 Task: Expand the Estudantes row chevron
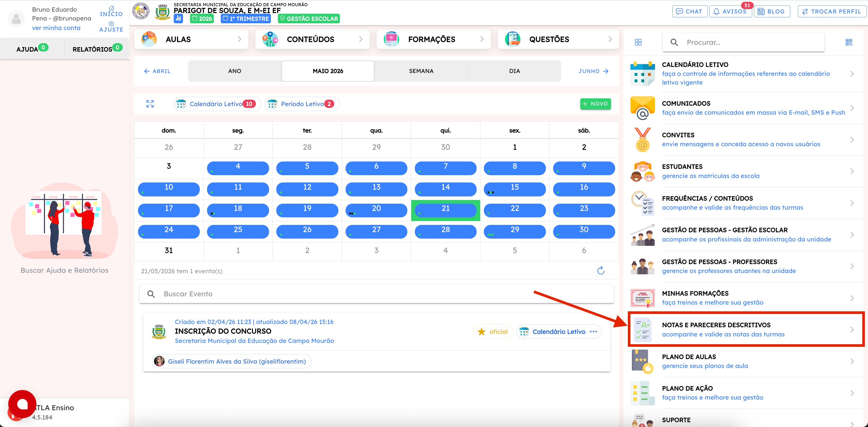[852, 171]
